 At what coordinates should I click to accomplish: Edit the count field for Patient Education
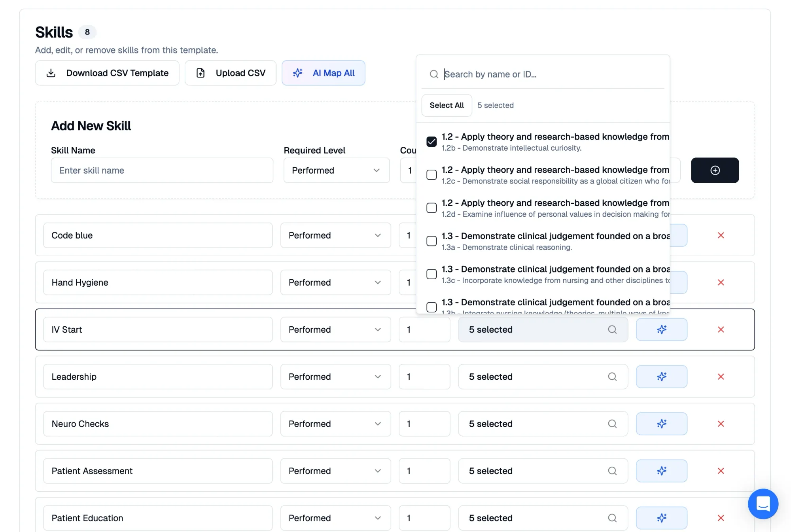pyautogui.click(x=424, y=518)
